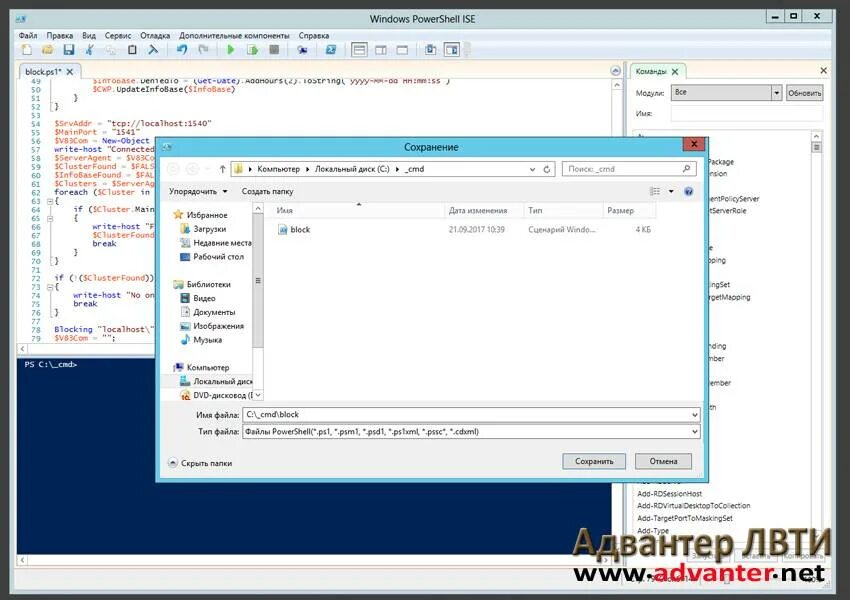Screen dimensions: 850x600
Task: Open the Файл menu
Action: [28, 35]
